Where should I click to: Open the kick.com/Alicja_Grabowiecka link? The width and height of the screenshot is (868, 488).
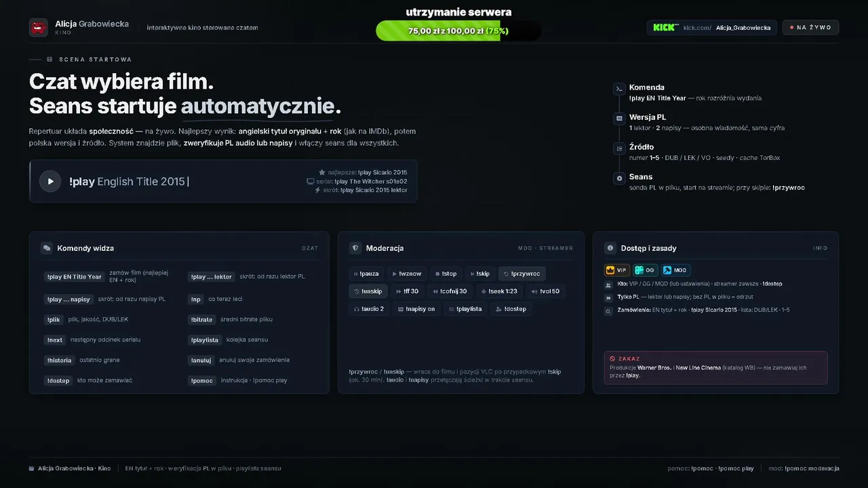click(711, 28)
